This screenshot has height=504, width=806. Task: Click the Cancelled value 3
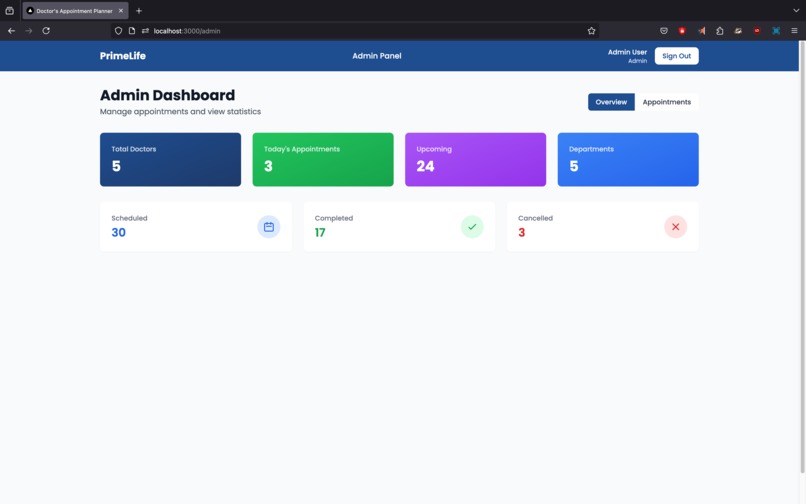(522, 232)
